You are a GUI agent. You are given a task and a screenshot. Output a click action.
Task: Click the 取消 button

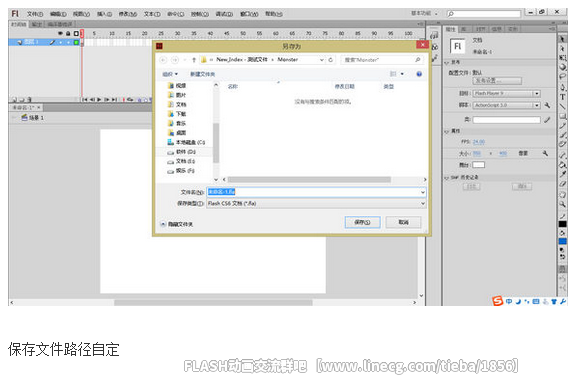[404, 222]
